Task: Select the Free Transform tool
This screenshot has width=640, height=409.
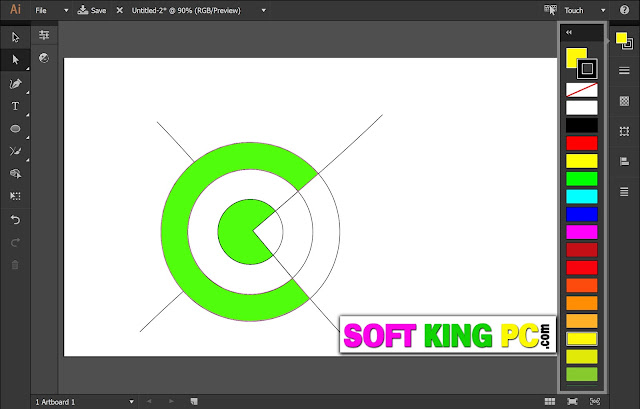Action: [15, 196]
